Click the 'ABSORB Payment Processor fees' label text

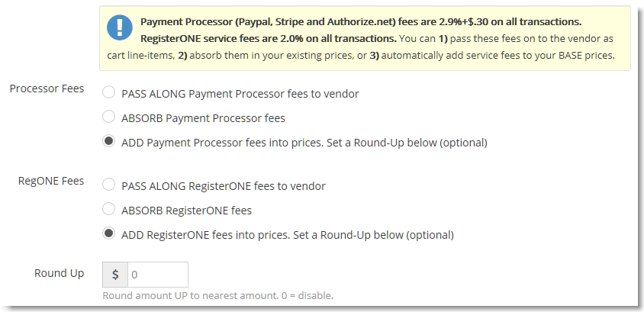pos(203,118)
